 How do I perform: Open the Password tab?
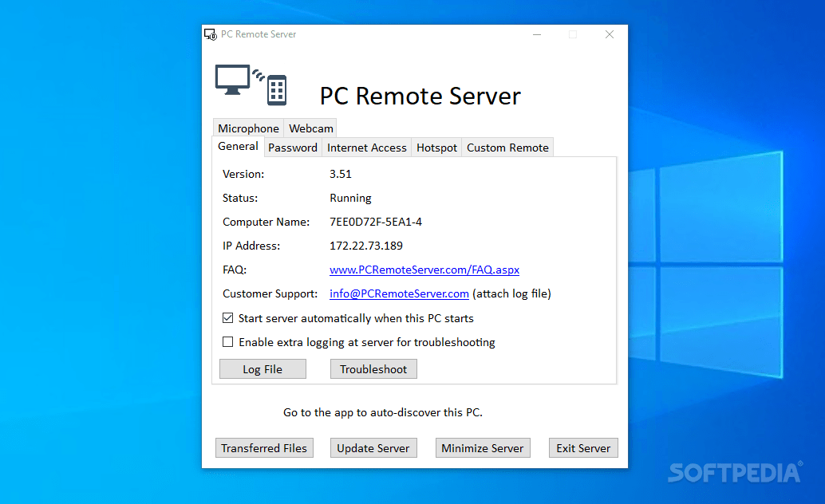[293, 148]
